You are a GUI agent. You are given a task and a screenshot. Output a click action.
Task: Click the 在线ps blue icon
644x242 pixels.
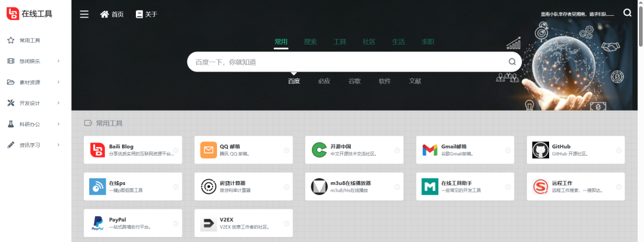[97, 187]
